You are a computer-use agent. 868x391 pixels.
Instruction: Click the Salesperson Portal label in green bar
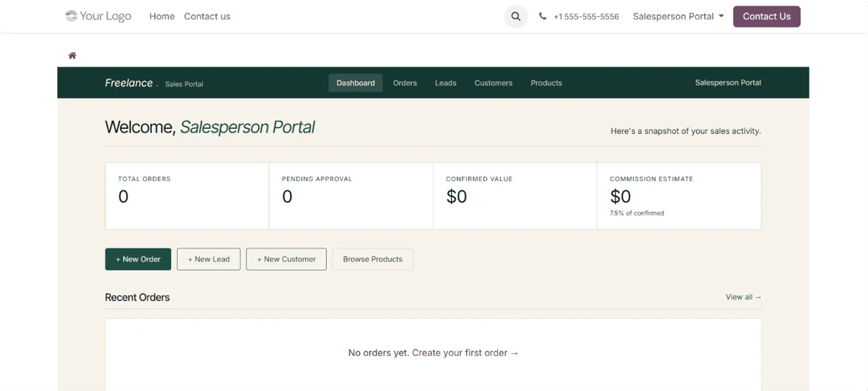728,83
